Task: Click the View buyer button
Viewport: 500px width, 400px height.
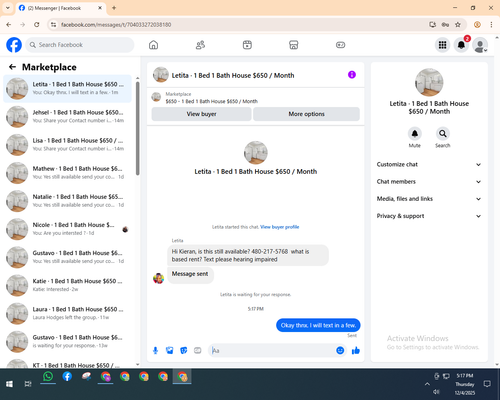Action: [x=201, y=114]
